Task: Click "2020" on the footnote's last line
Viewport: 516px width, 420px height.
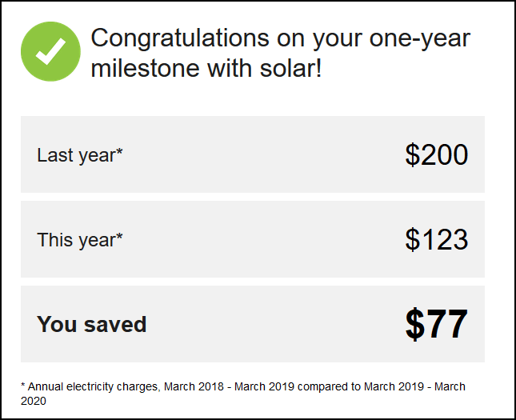Action: [x=34, y=401]
